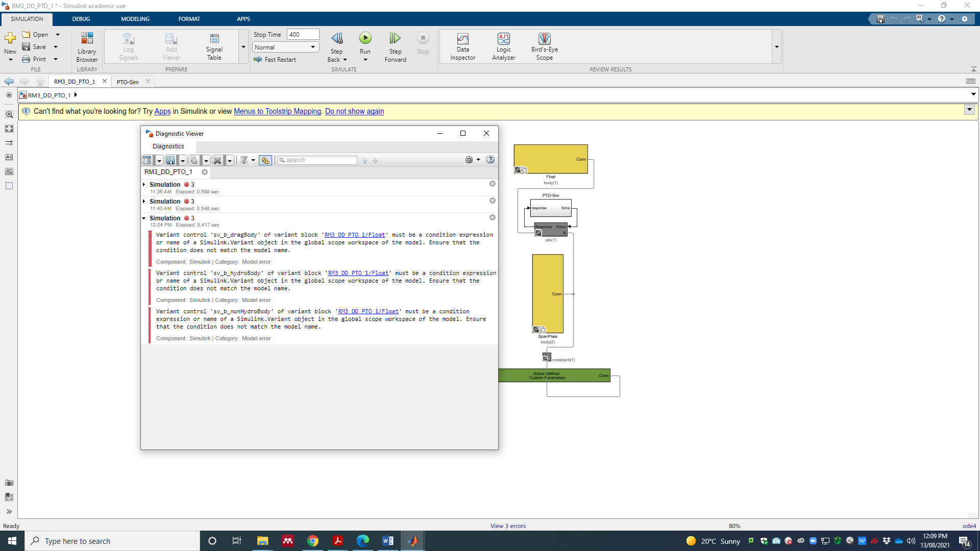Open the filter dropdown arrow in Diagnostic Viewer

click(253, 160)
